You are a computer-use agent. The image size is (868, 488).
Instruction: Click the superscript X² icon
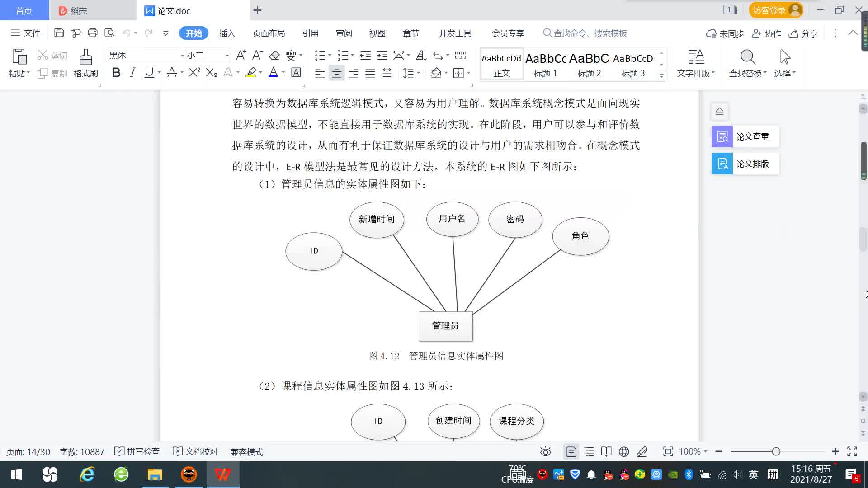[194, 73]
